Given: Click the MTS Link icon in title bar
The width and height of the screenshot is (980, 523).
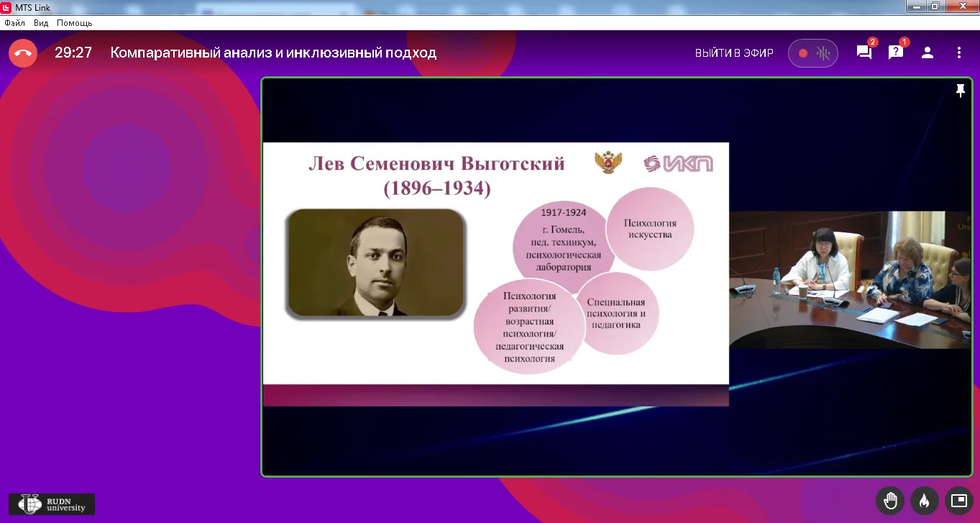Looking at the screenshot, I should pyautogui.click(x=6, y=6).
